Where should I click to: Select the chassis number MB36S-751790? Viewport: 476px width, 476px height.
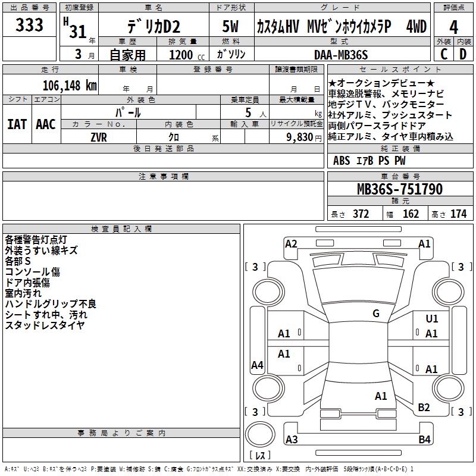point(399,189)
